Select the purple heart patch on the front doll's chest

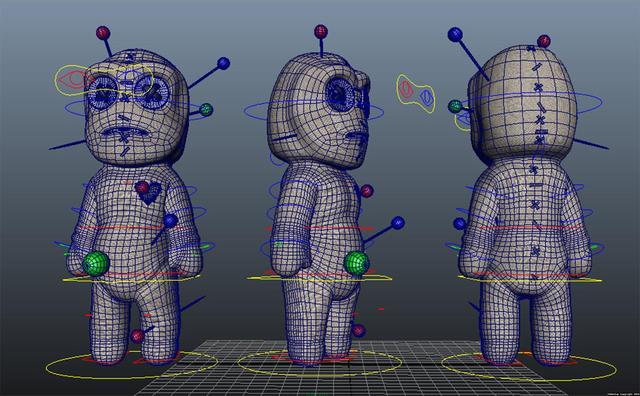coord(149,193)
